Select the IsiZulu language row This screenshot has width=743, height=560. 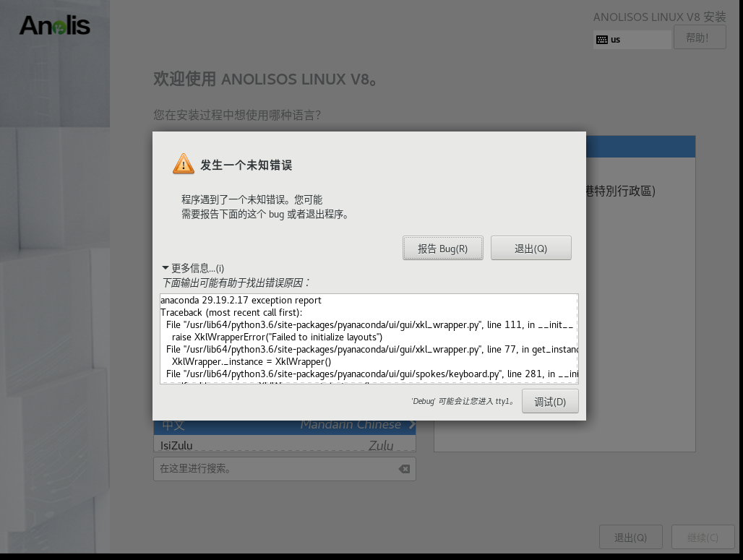coord(284,445)
